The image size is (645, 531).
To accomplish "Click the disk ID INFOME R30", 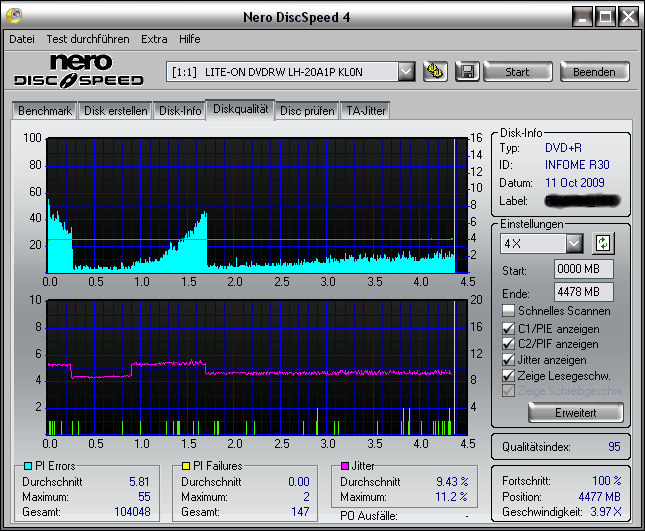I will pos(577,165).
